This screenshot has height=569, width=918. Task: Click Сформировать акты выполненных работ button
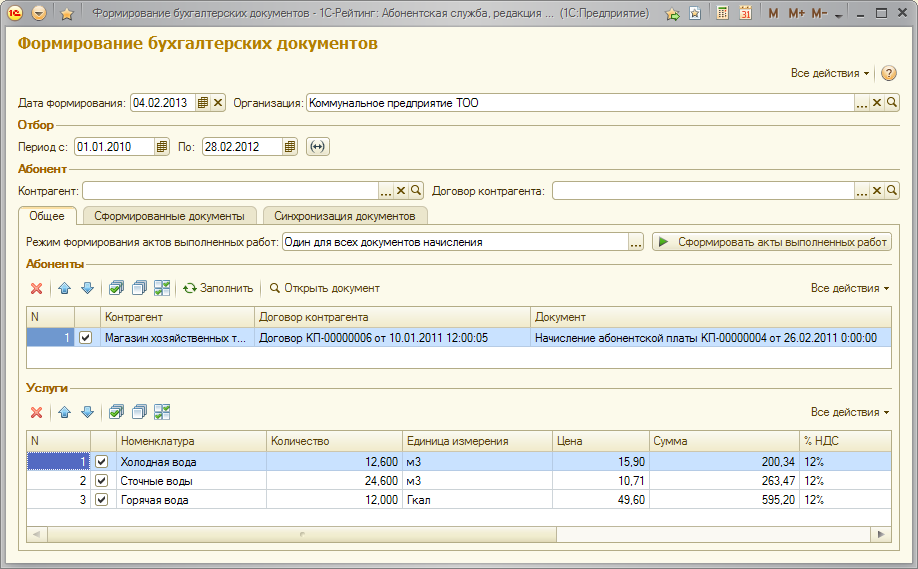[x=771, y=242]
